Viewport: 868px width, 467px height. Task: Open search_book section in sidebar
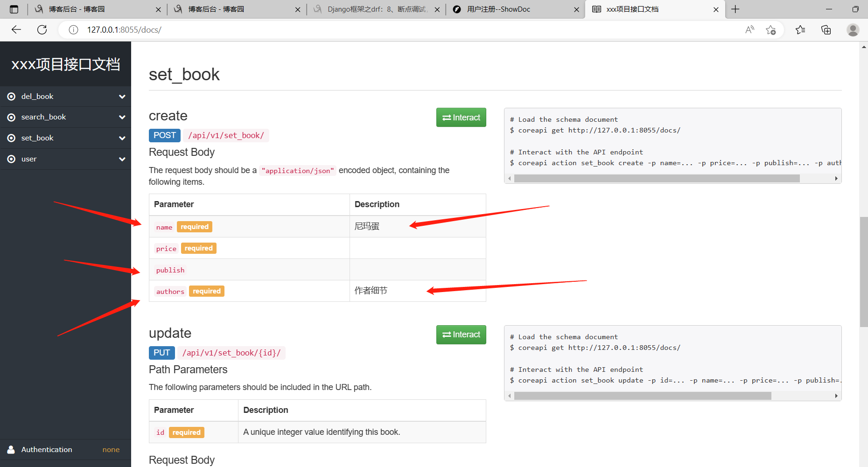65,117
